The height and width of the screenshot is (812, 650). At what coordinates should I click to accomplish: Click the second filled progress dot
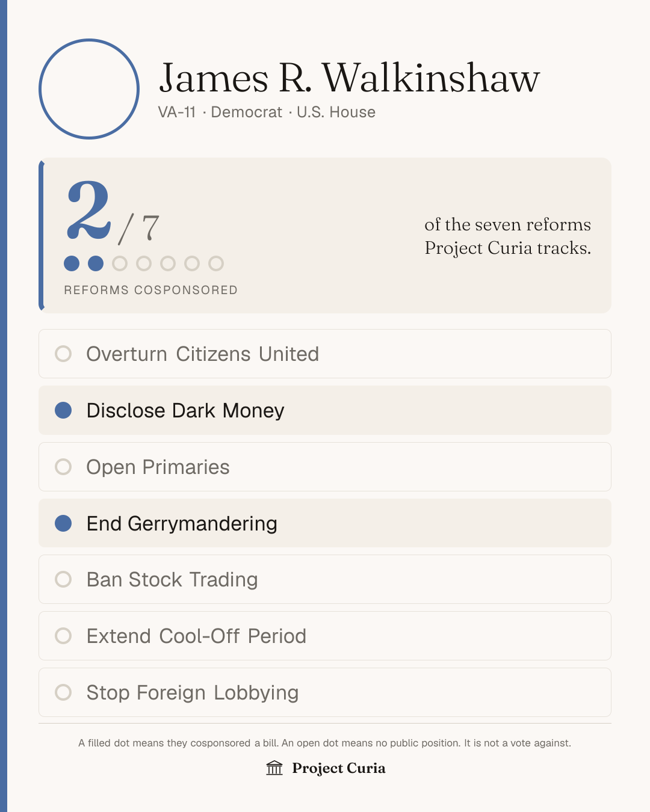pos(96,263)
